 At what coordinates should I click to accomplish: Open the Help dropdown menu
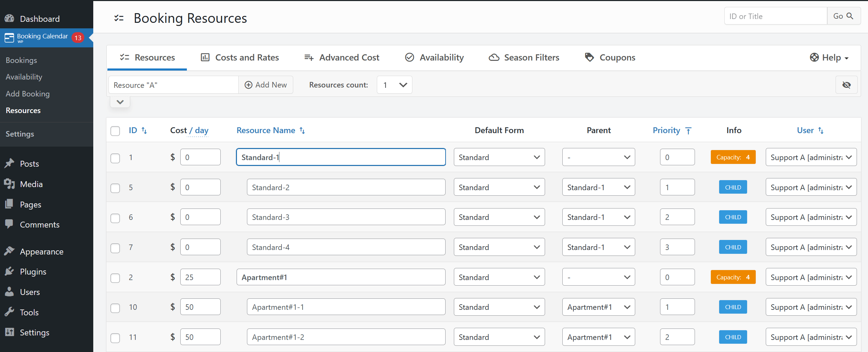coord(829,57)
